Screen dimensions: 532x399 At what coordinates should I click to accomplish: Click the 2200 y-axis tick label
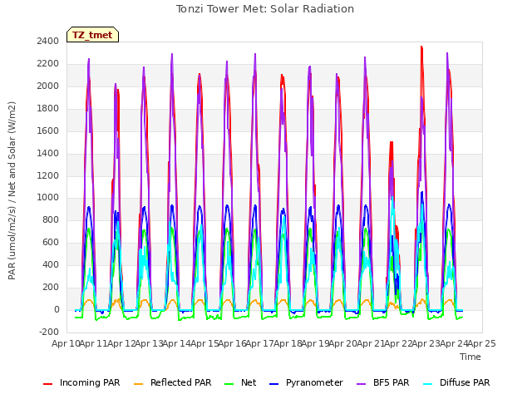pos(48,63)
